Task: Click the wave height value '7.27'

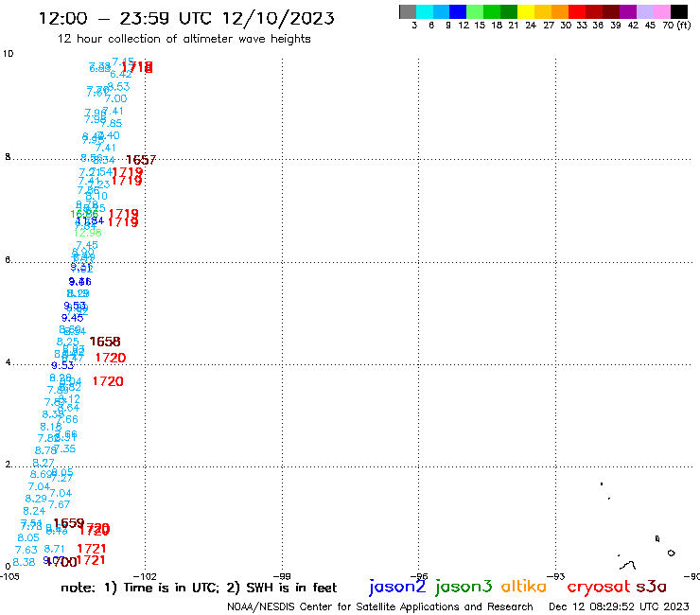Action: 61,479
